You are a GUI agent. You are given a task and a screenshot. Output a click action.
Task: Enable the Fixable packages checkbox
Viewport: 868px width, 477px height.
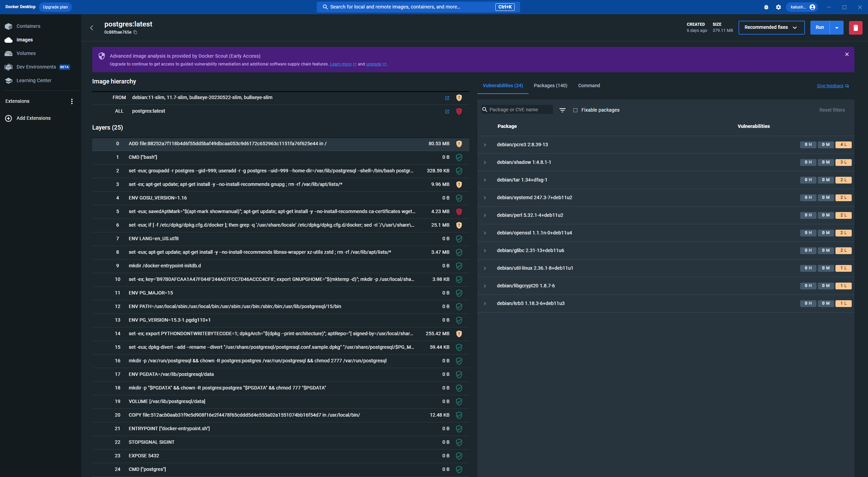pyautogui.click(x=575, y=110)
